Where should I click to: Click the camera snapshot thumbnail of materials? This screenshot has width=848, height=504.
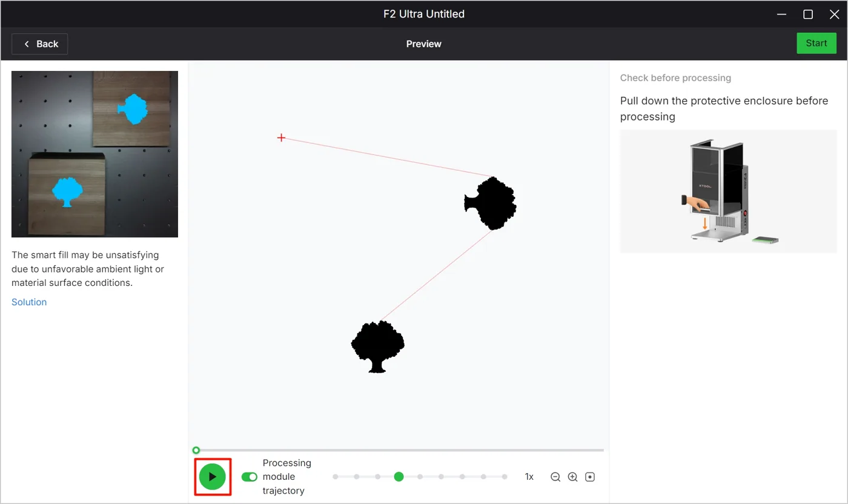point(94,154)
